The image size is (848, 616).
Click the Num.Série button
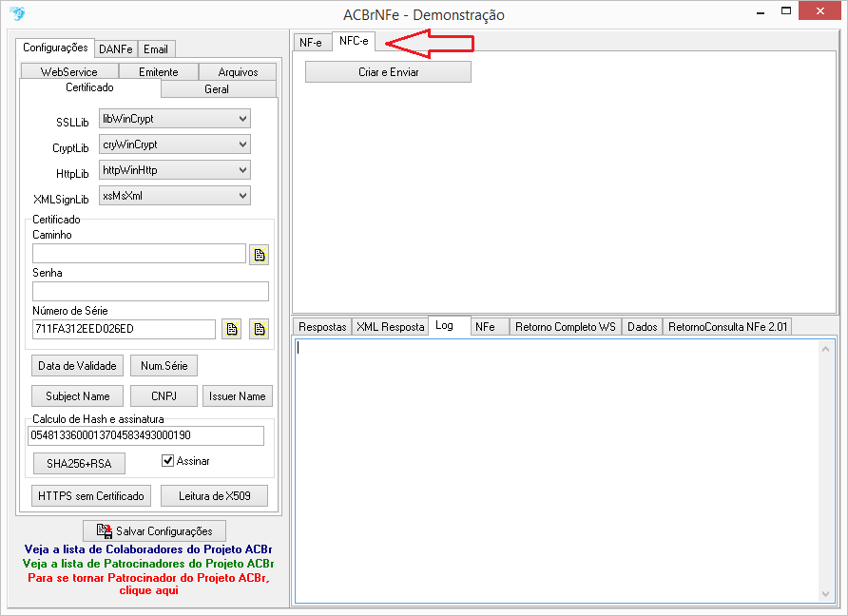164,366
